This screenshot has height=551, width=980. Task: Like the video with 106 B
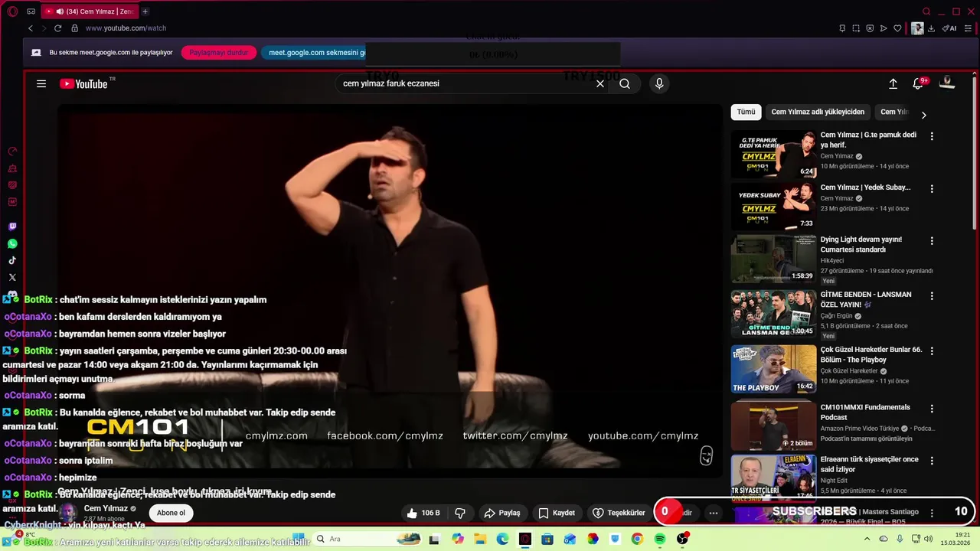[x=423, y=513]
